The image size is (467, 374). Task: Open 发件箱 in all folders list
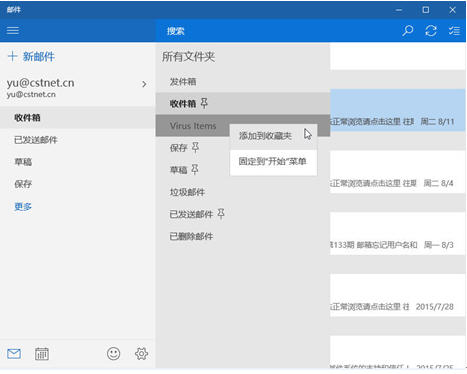[243, 81]
